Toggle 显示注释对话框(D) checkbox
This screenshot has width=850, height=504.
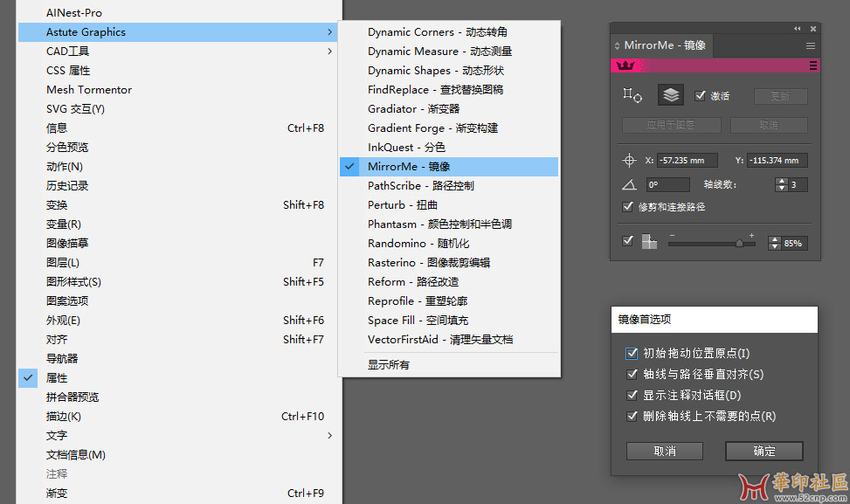(632, 395)
